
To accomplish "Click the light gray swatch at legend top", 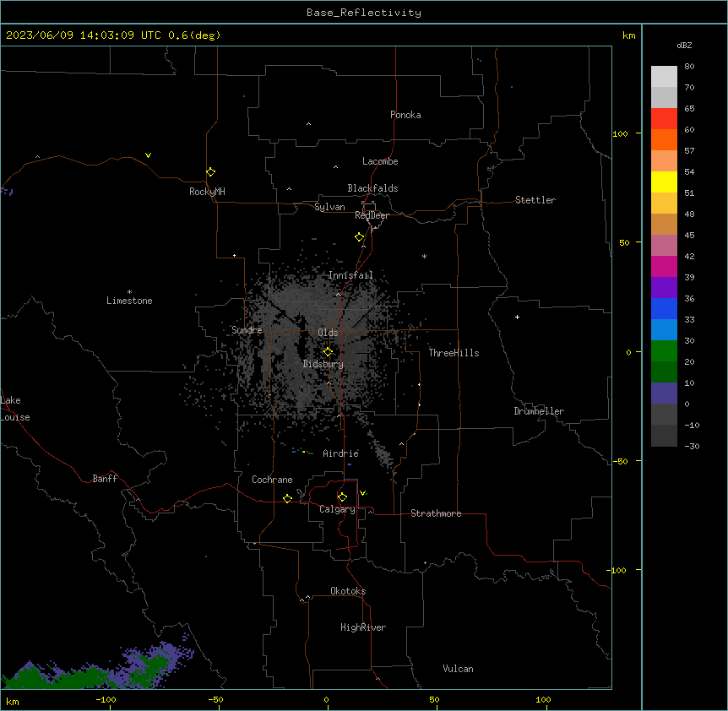I will tap(664, 77).
